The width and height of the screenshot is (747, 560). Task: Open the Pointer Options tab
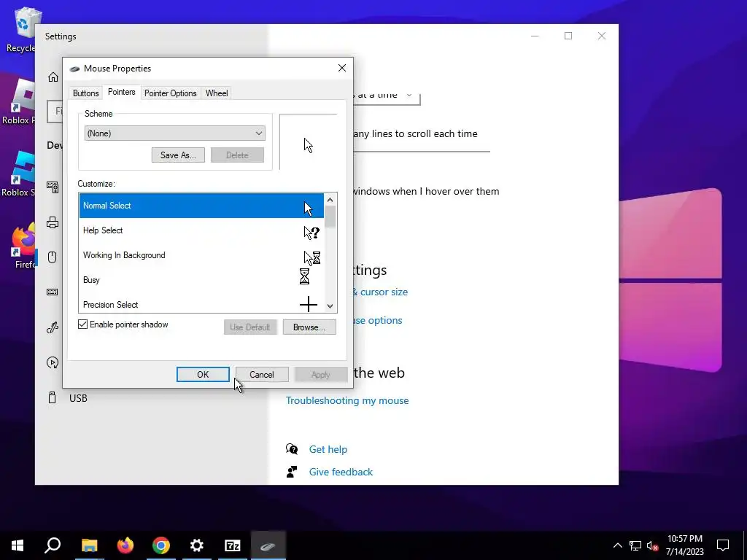tap(171, 93)
